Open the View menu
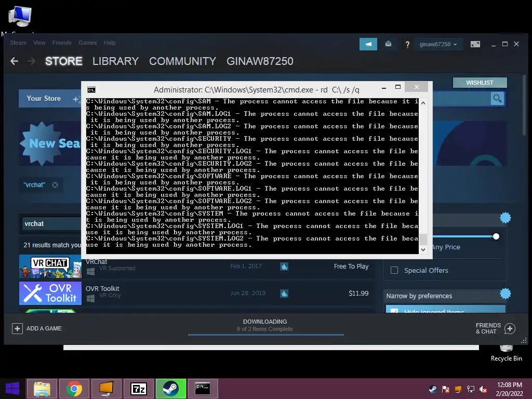This screenshot has width=532, height=399. click(x=39, y=43)
